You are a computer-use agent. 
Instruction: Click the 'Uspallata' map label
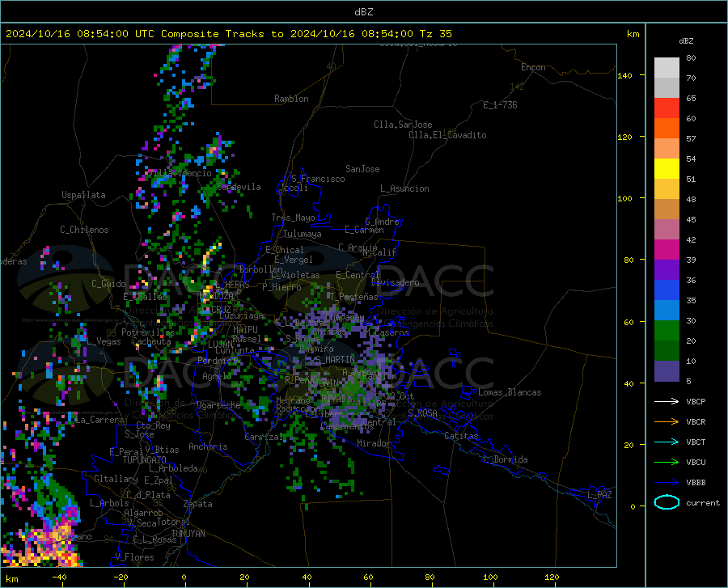point(83,196)
